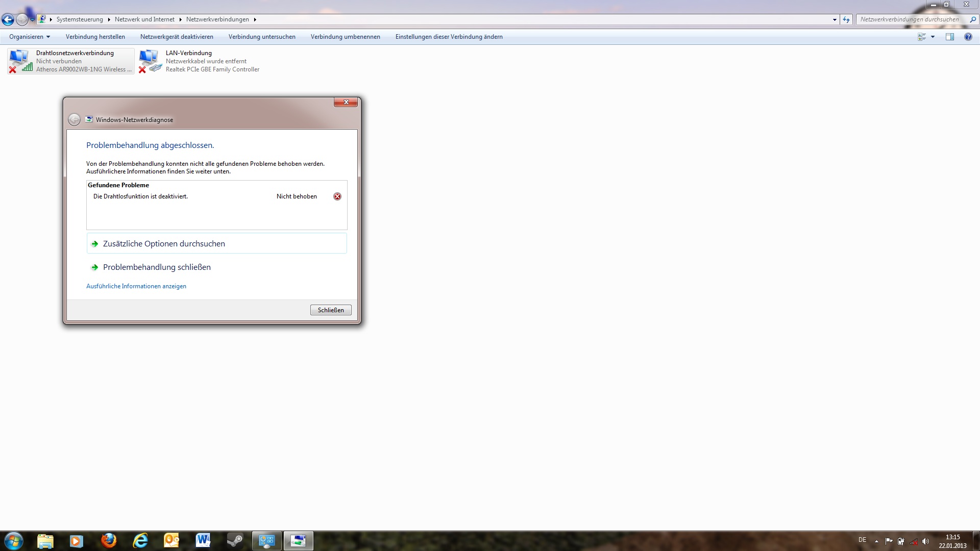
Task: Open Ausführliche Informationen anzeigen link
Action: click(x=136, y=286)
